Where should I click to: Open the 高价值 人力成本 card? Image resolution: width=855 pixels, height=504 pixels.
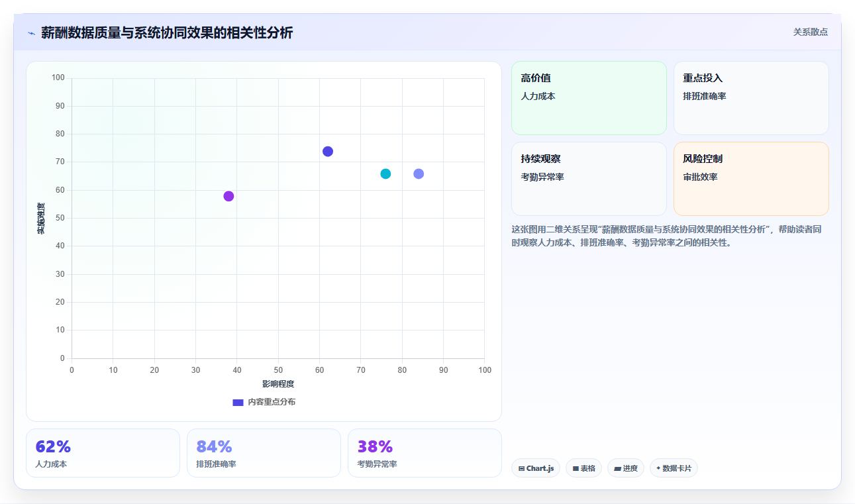click(589, 98)
